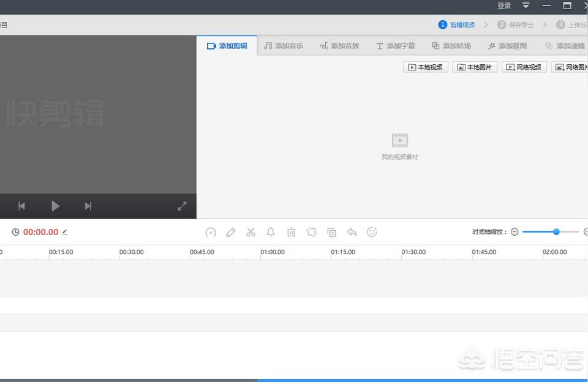Zoom out timeline with minus button
This screenshot has width=588, height=382.
click(514, 232)
